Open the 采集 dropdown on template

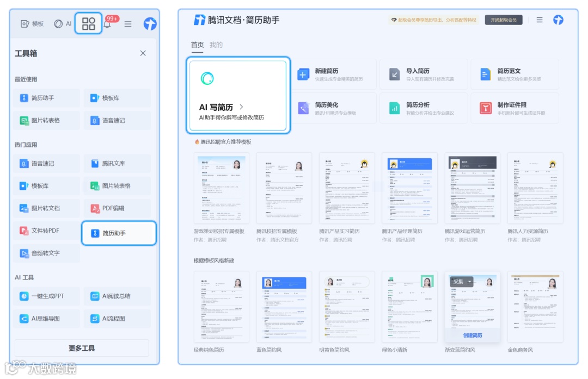tap(461, 282)
